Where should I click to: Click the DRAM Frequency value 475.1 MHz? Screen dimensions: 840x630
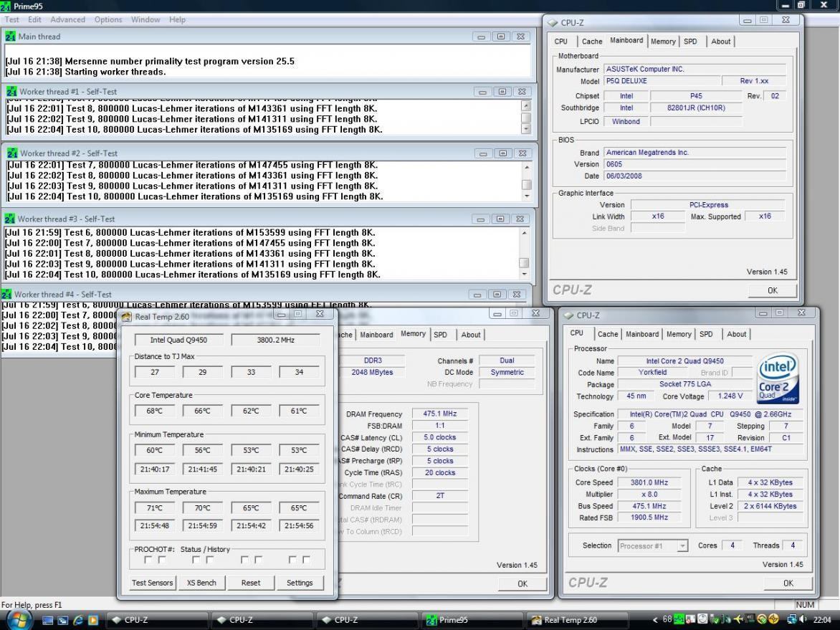(440, 414)
